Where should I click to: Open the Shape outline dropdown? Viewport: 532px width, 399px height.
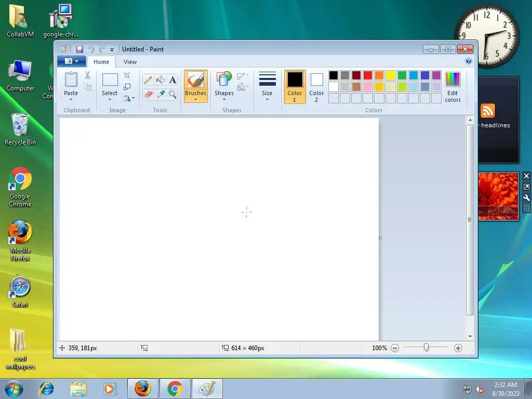[243, 76]
